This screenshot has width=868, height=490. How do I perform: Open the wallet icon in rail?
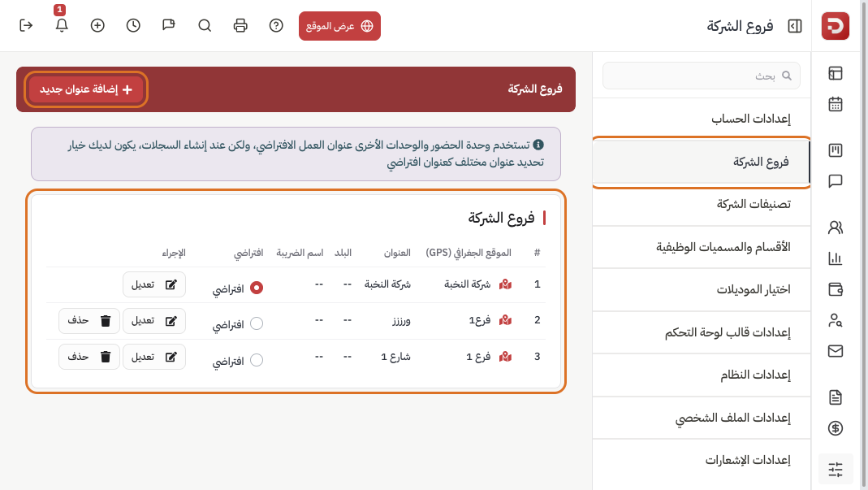[836, 288]
